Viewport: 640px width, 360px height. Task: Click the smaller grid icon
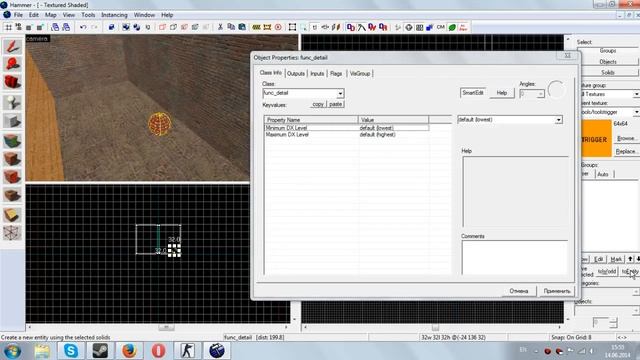click(29, 27)
